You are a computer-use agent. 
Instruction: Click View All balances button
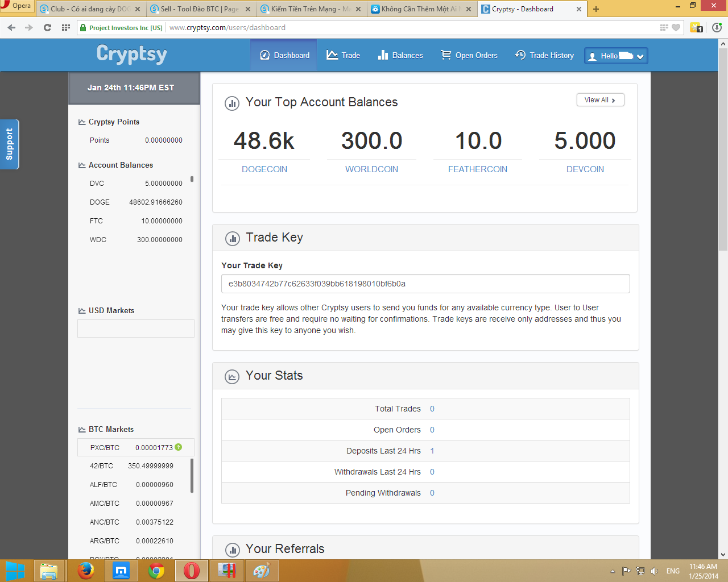tap(600, 100)
